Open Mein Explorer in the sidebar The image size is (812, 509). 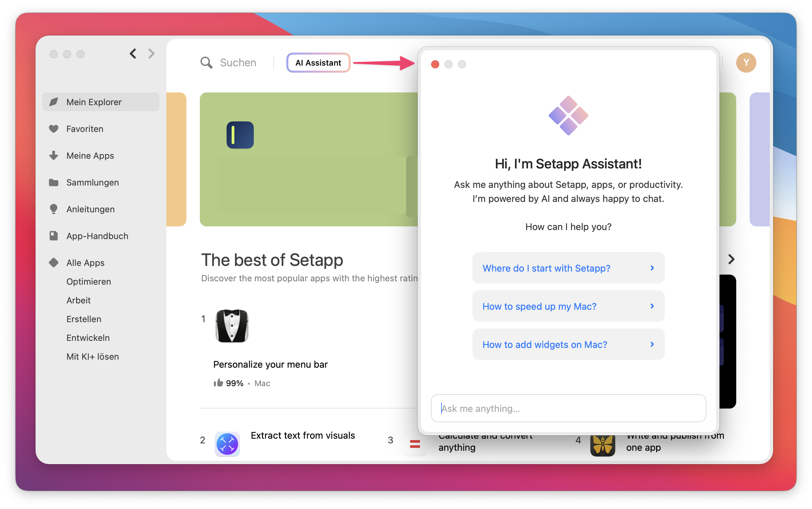94,102
